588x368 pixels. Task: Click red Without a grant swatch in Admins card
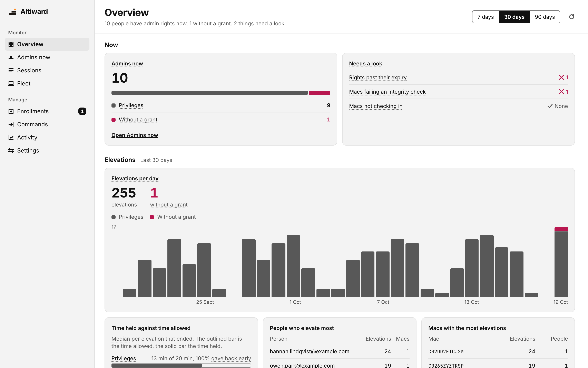click(x=114, y=120)
